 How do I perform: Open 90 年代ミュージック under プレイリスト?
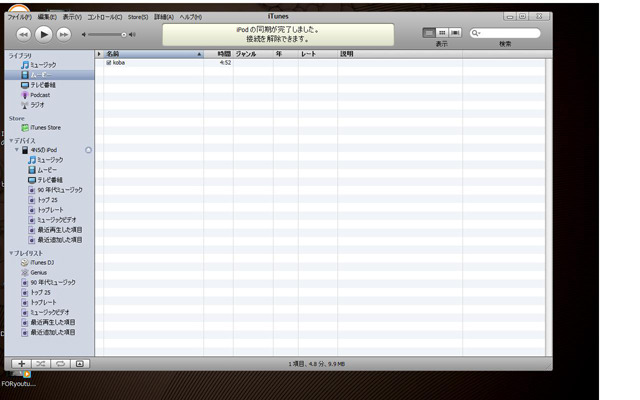49,282
